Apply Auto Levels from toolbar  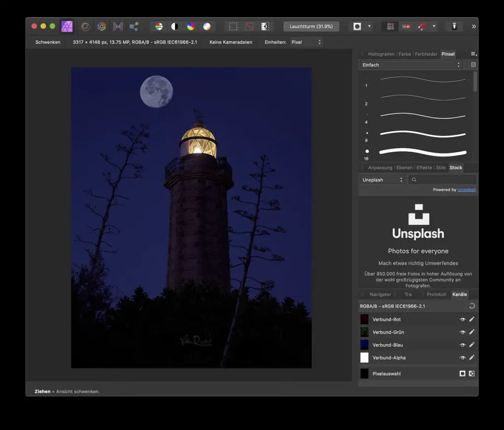click(159, 27)
